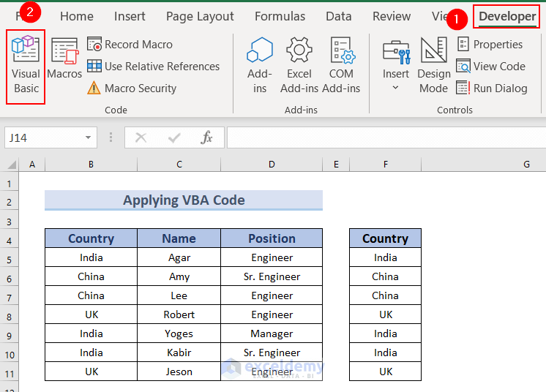
Task: Click the Insert Function fx button
Action: tap(207, 137)
